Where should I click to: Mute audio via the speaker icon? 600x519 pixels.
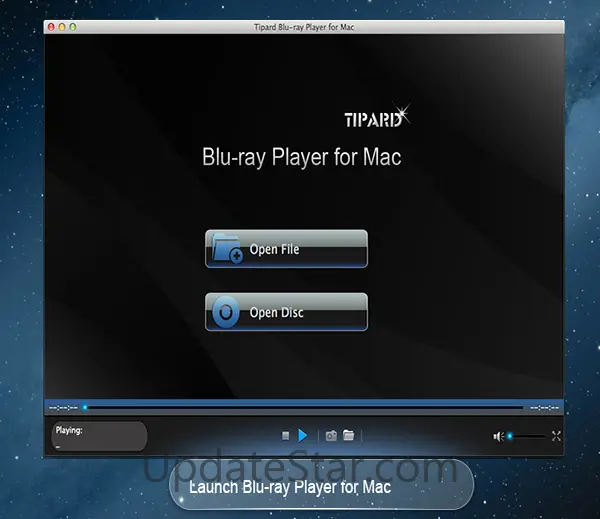coord(498,436)
